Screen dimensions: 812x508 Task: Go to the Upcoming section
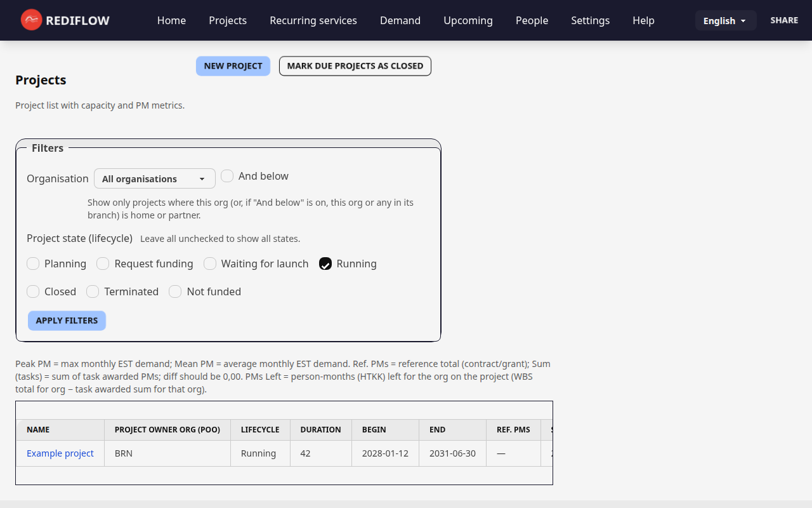(468, 20)
